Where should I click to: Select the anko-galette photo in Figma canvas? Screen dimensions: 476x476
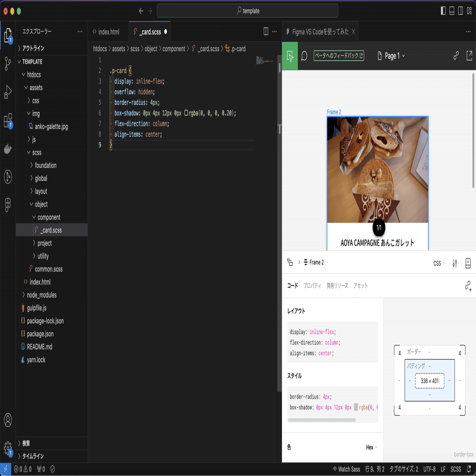(377, 170)
